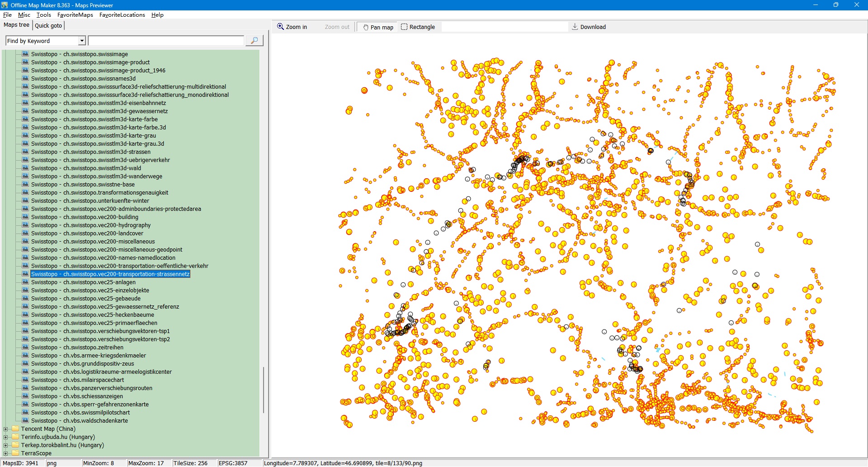Click the icon next to ch.vbs.waldschadenkarte
Image resolution: width=868 pixels, height=467 pixels.
[x=25, y=420]
